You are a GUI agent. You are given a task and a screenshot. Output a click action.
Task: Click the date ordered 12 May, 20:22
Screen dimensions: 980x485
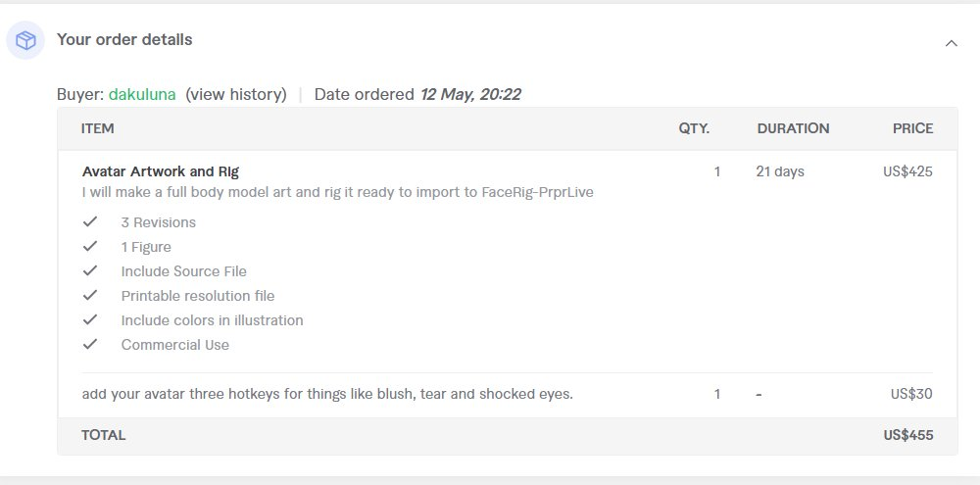470,94
